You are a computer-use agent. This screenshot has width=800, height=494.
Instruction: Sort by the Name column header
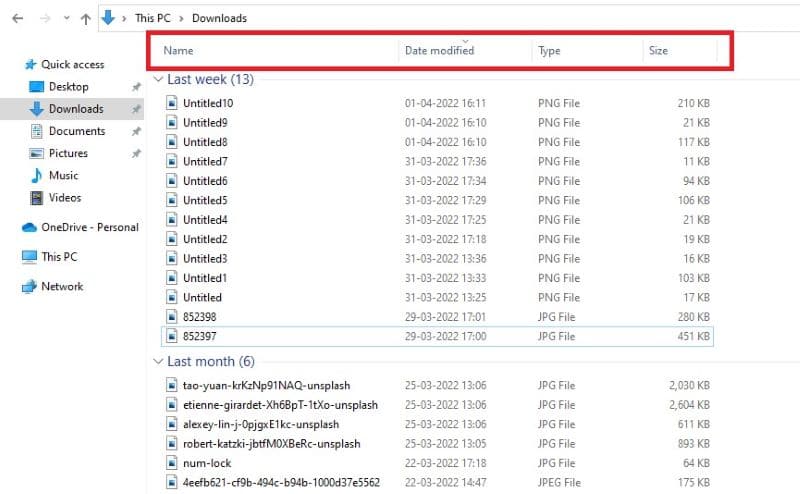pyautogui.click(x=178, y=51)
